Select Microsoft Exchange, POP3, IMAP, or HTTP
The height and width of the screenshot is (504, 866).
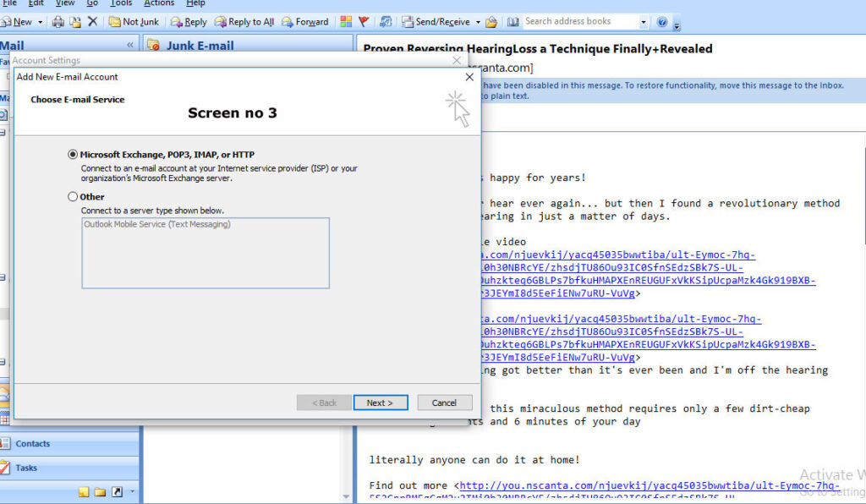(73, 155)
